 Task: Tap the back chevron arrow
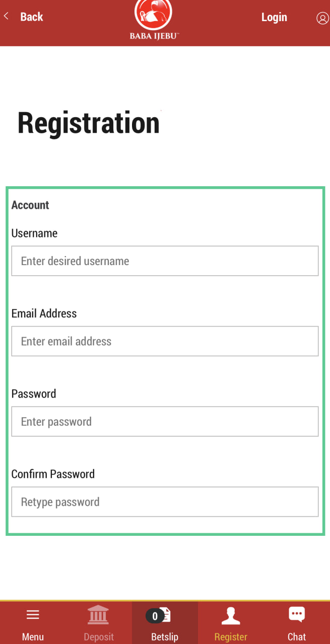(6, 16)
